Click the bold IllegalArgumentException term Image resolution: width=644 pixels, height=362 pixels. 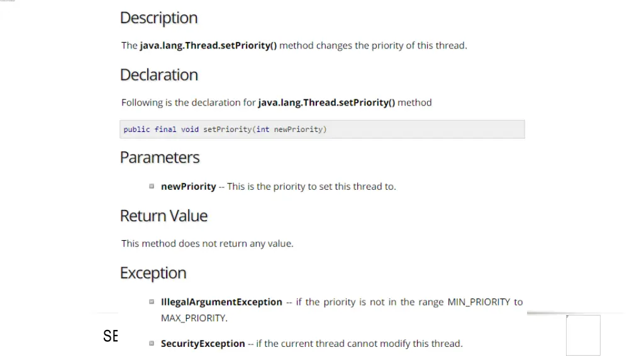pos(221,302)
